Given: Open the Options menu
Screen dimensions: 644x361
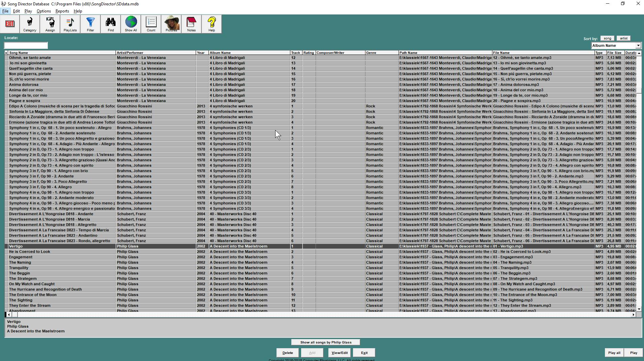Looking at the screenshot, I should pyautogui.click(x=44, y=11).
